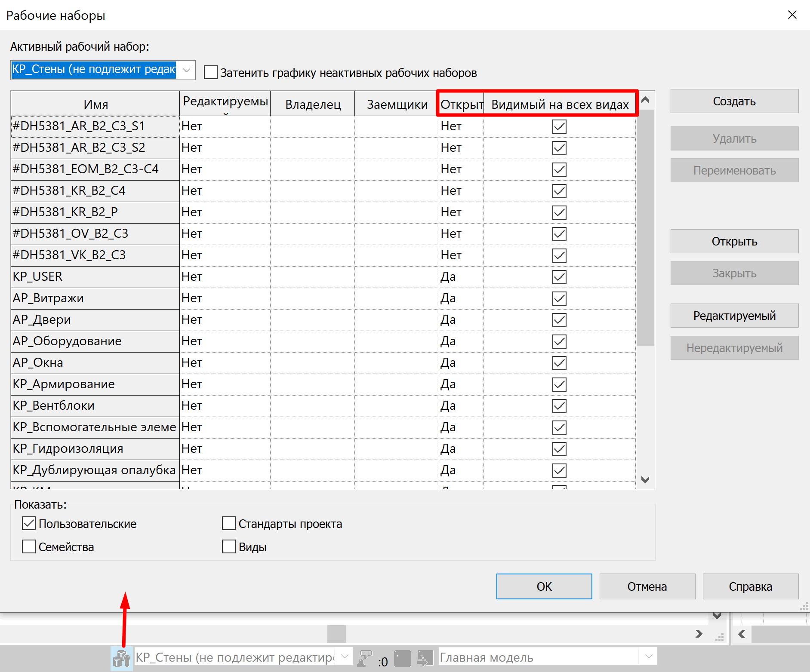Uncheck the Пользовательские show option

tap(29, 523)
